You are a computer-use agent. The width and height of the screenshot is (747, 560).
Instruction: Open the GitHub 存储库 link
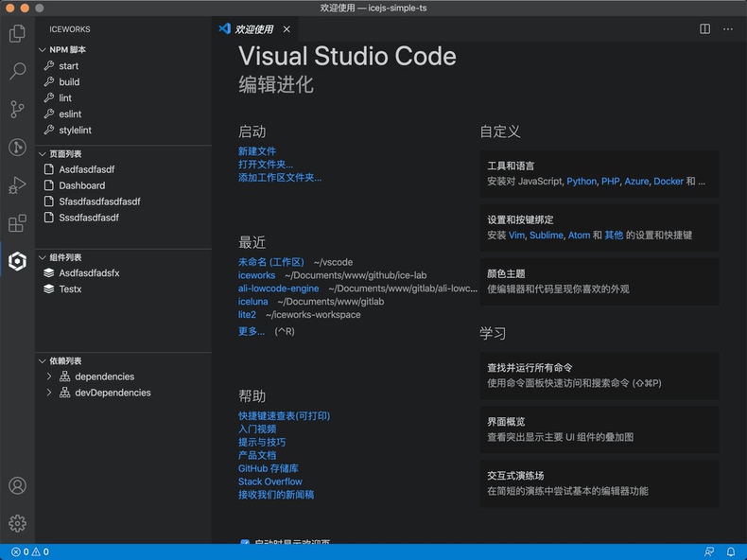click(x=269, y=468)
